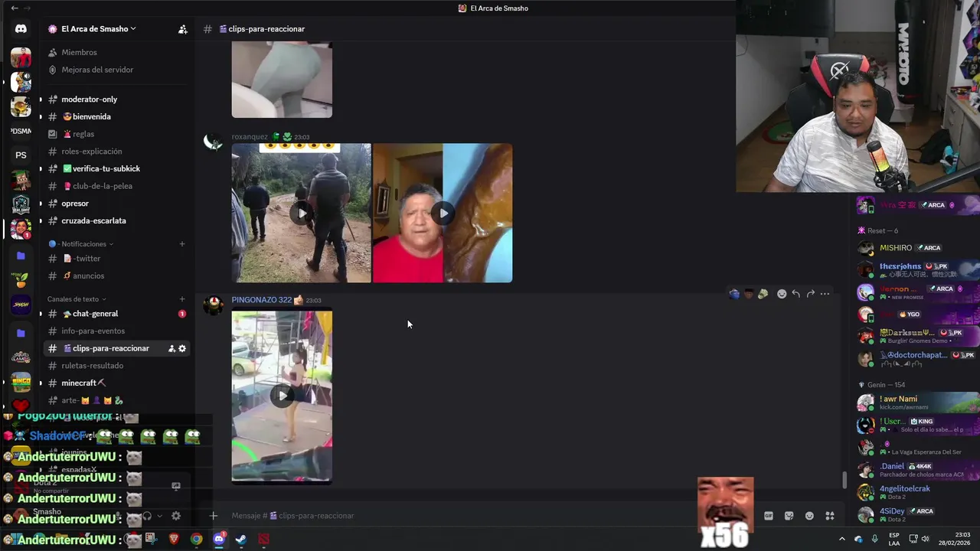Click the chat scrollbar thumb
The width and height of the screenshot is (980, 551).
pos(844,481)
